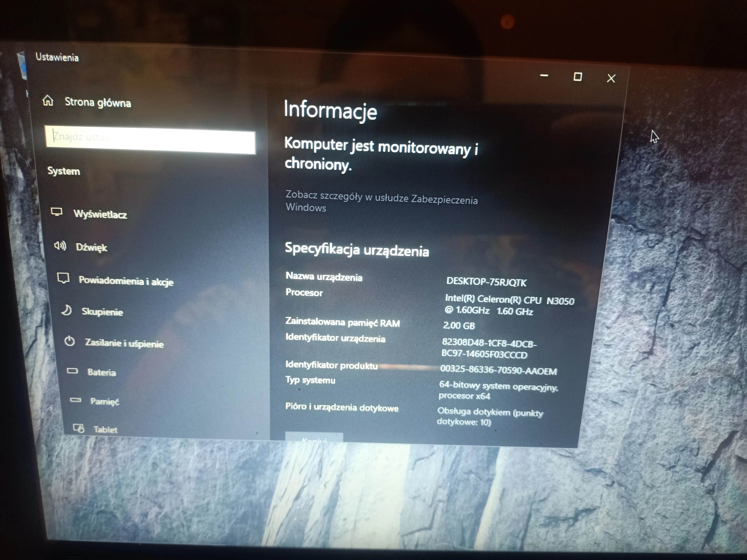
Task: Go to Strona główna
Action: click(x=98, y=102)
